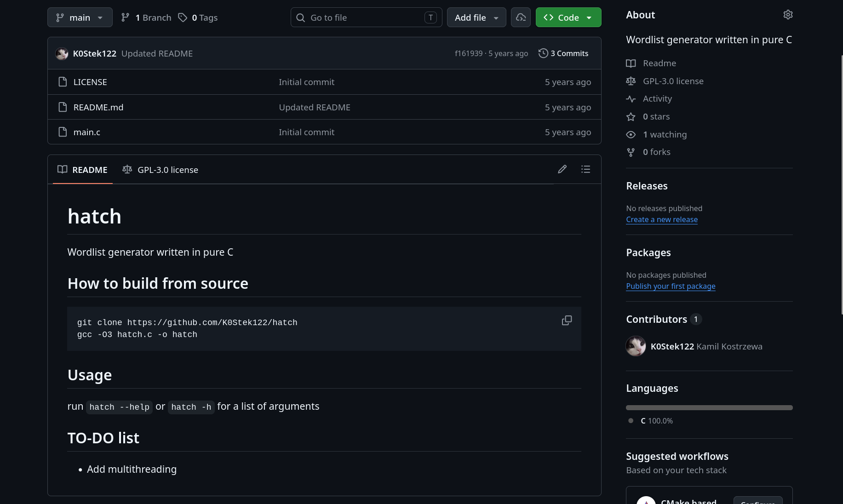Click K0Stek122 contributor avatar
The image size is (843, 504).
coord(636,346)
